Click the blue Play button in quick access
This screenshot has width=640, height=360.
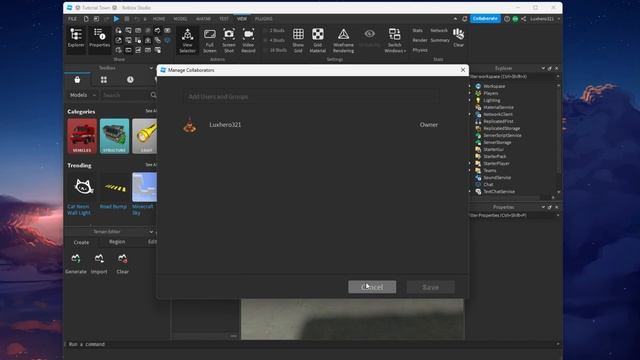(116, 19)
